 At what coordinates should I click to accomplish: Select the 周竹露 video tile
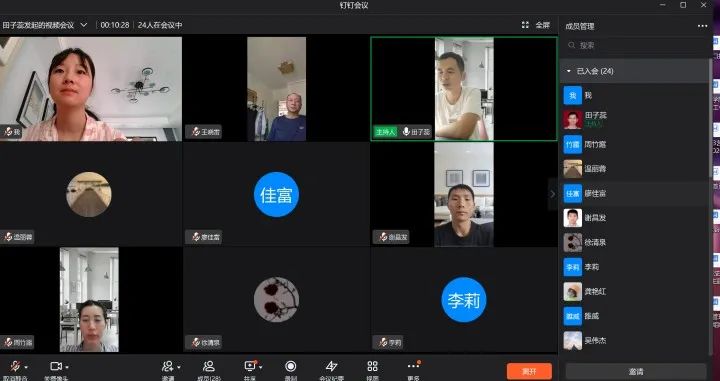91,300
